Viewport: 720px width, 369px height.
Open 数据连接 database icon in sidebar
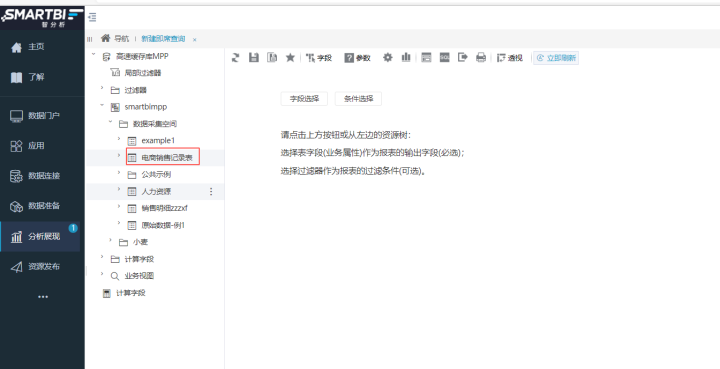pos(17,176)
